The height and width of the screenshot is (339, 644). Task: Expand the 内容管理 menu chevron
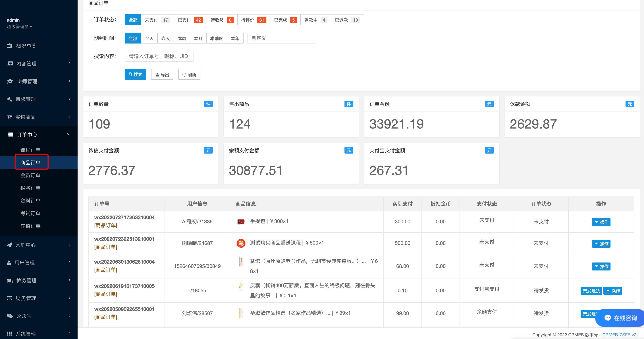(x=70, y=63)
